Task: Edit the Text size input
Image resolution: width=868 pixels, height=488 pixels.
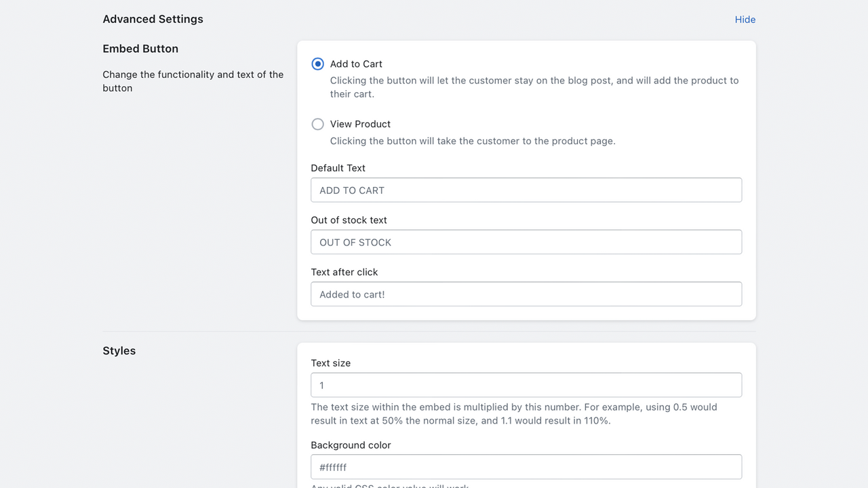Action: coord(526,385)
